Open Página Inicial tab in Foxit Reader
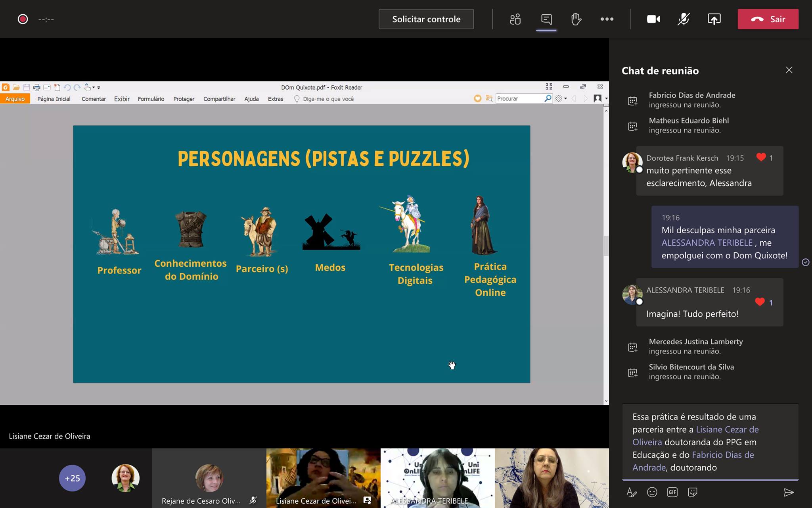Image resolution: width=812 pixels, height=508 pixels. (54, 99)
